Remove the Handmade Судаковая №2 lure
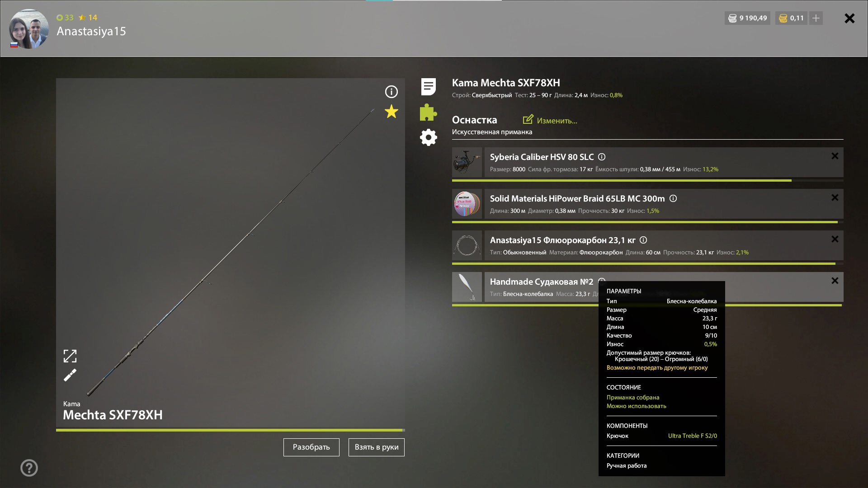 pyautogui.click(x=835, y=281)
